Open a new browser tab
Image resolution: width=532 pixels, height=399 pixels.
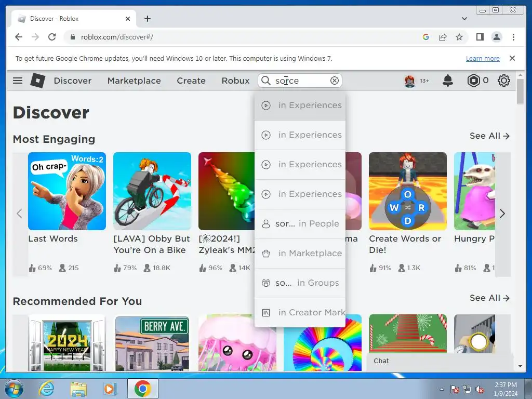pyautogui.click(x=147, y=19)
